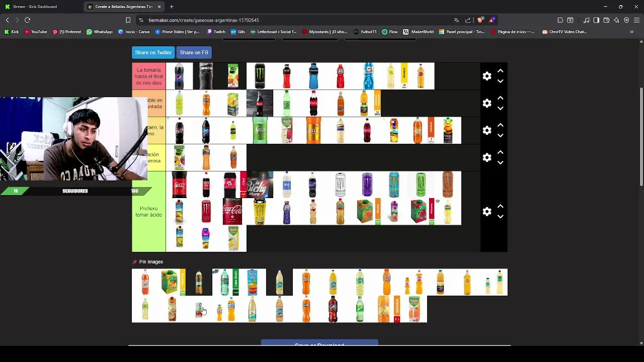
Task: Move 'La tomaria hasta el final' tier down
Action: (x=500, y=81)
